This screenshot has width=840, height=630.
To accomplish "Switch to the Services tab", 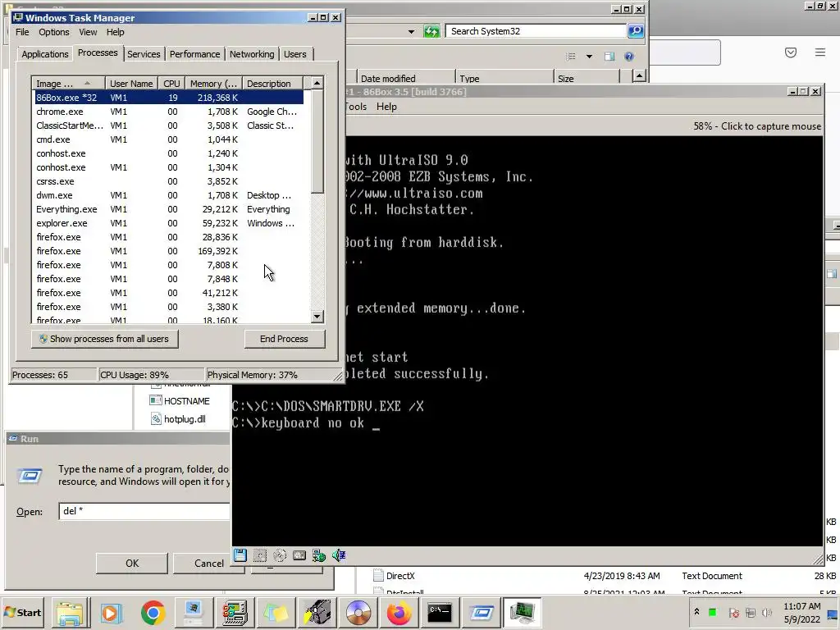I will (x=144, y=54).
